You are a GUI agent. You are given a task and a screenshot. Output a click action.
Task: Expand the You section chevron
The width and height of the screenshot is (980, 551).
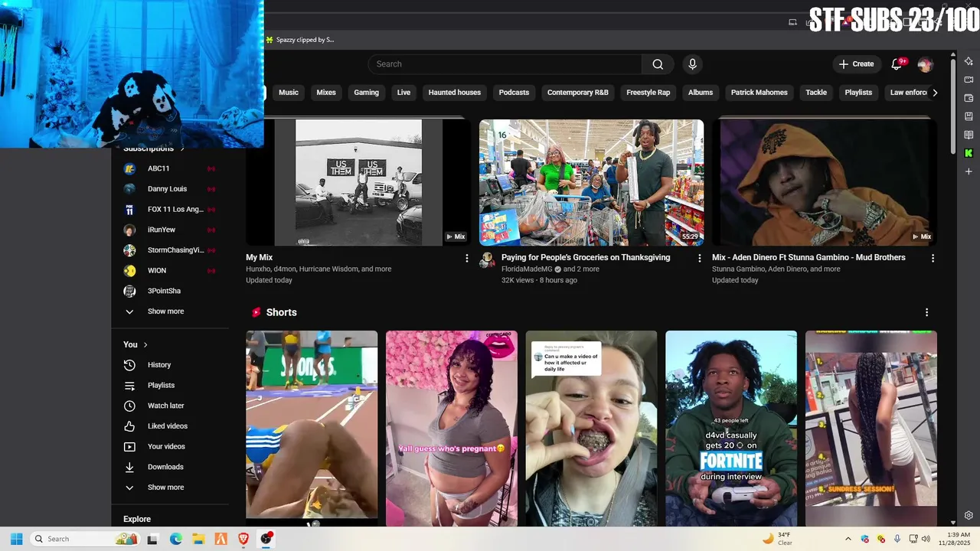[145, 344]
